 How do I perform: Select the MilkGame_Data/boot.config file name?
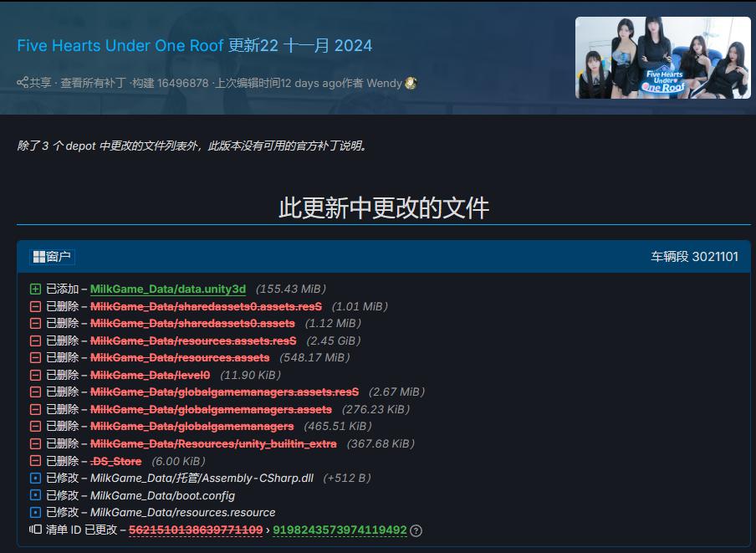pos(162,495)
